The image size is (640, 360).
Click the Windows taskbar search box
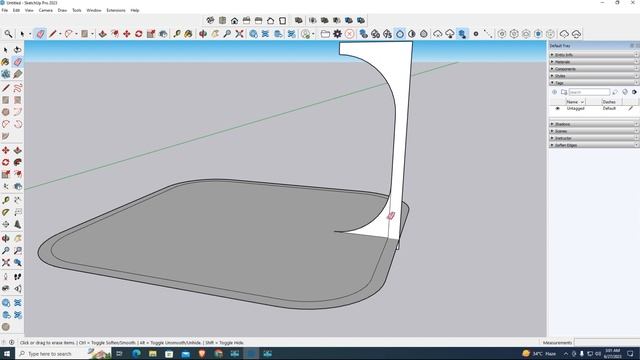[x=63, y=353]
